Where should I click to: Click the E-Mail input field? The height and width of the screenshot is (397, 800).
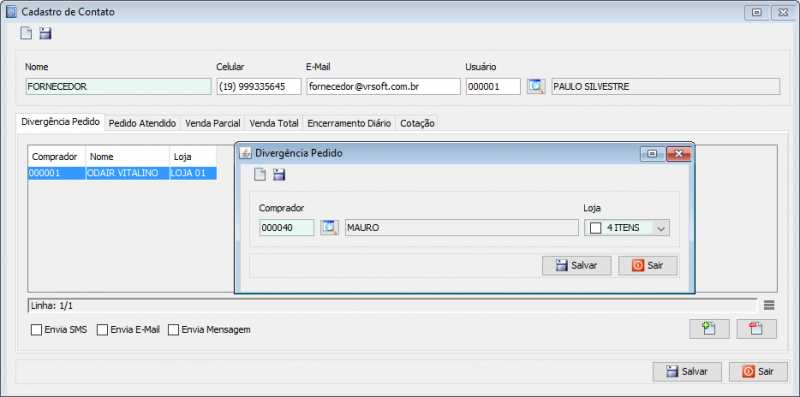384,87
